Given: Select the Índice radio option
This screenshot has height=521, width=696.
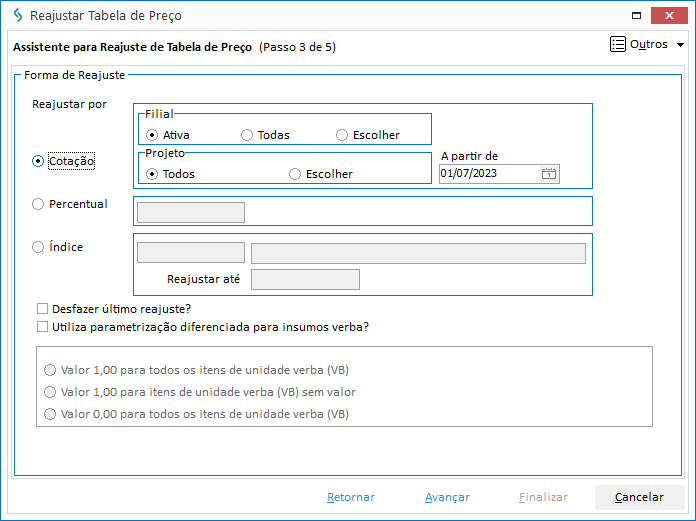Looking at the screenshot, I should (x=38, y=247).
